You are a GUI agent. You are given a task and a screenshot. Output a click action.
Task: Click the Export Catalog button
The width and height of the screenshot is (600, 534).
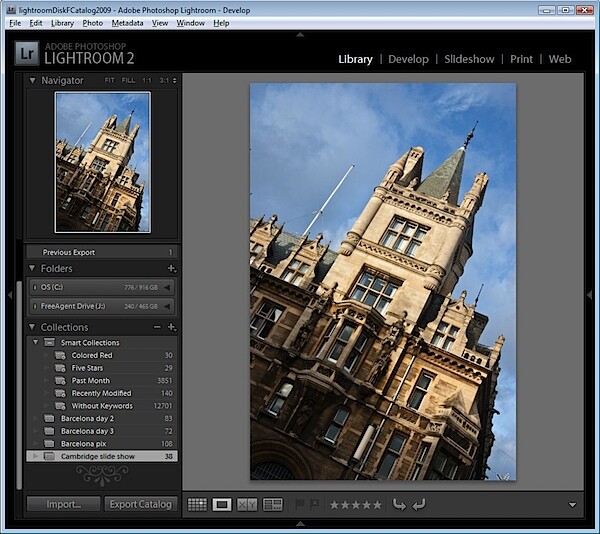[141, 504]
